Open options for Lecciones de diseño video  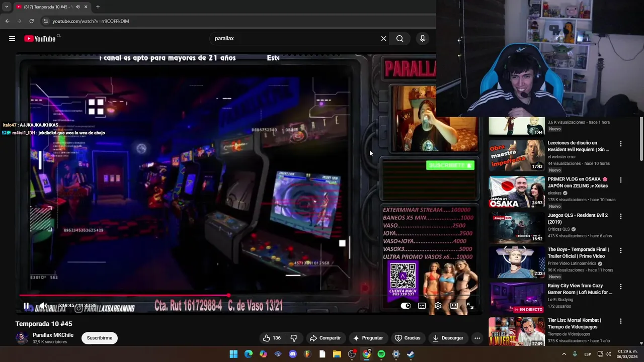pos(620,144)
